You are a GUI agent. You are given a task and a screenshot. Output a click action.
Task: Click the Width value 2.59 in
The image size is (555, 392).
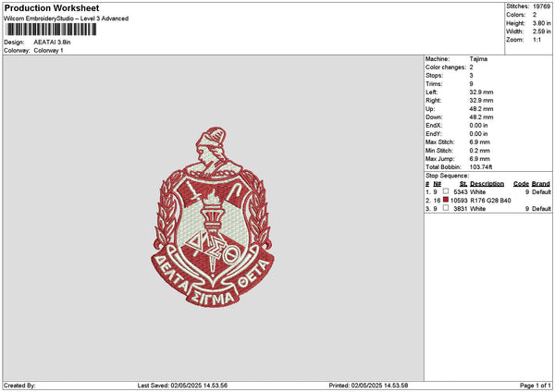click(x=541, y=31)
